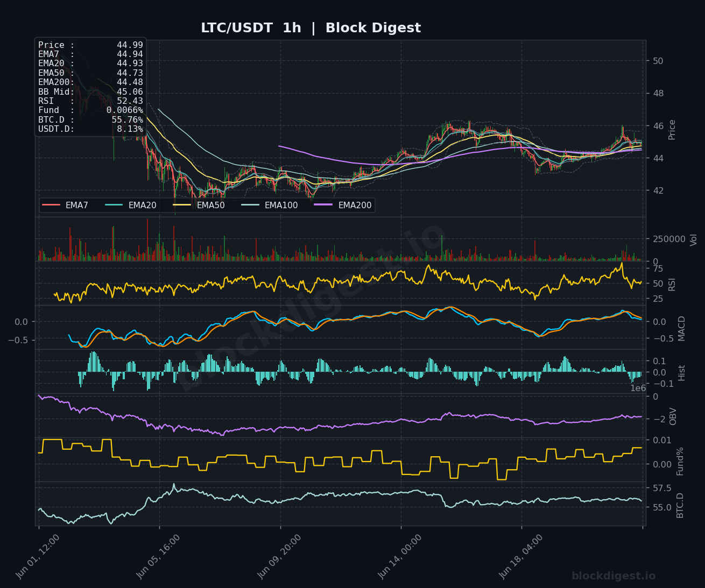Click the RSI value 52.43 in info box
705x588 pixels.
tap(130, 101)
